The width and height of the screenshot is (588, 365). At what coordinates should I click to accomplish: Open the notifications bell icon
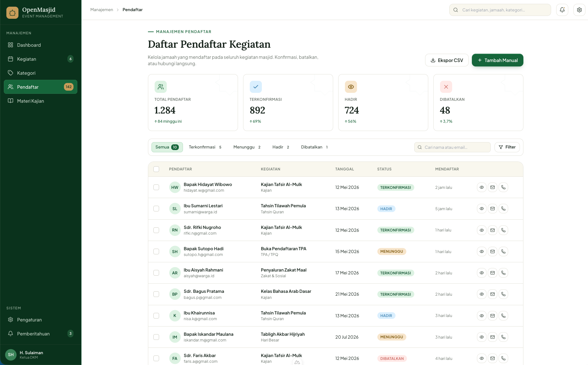pyautogui.click(x=562, y=10)
